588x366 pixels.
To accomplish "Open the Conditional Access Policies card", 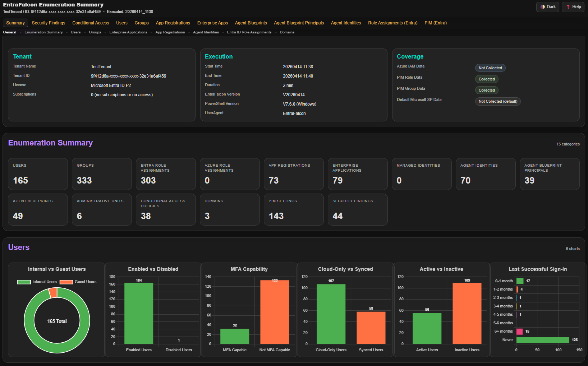I will (x=166, y=209).
